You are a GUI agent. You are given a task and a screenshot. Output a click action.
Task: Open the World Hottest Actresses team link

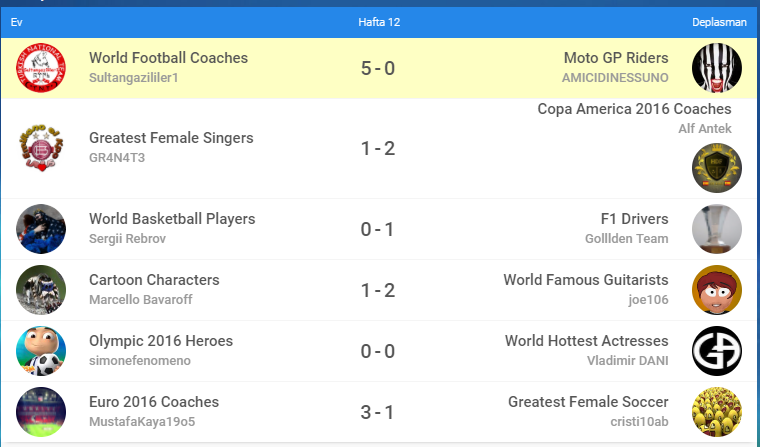coord(586,341)
